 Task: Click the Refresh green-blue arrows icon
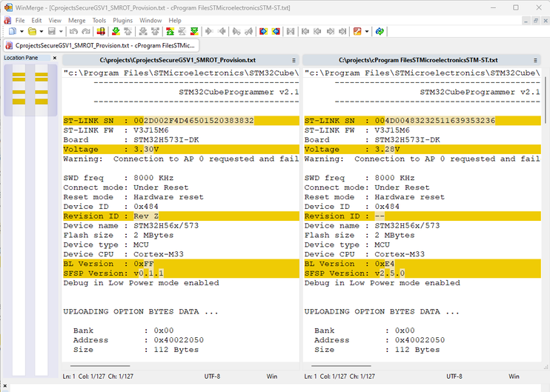pyautogui.click(x=380, y=32)
